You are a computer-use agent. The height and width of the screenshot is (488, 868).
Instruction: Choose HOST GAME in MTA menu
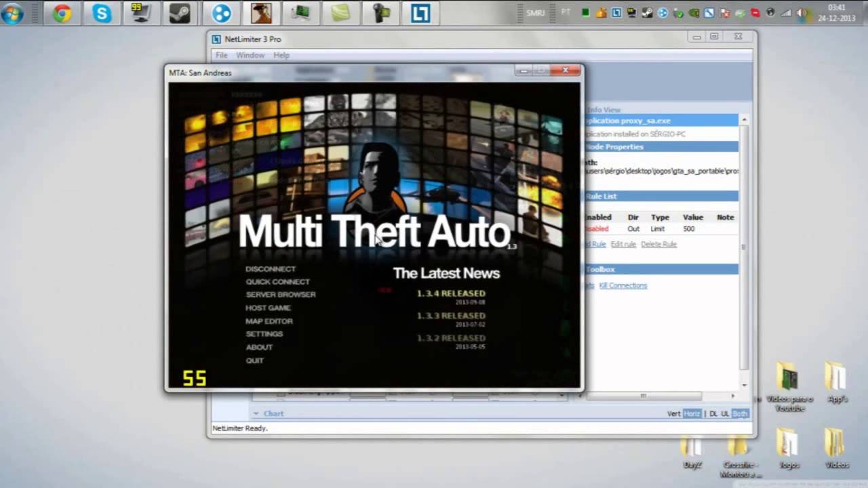pyautogui.click(x=268, y=308)
